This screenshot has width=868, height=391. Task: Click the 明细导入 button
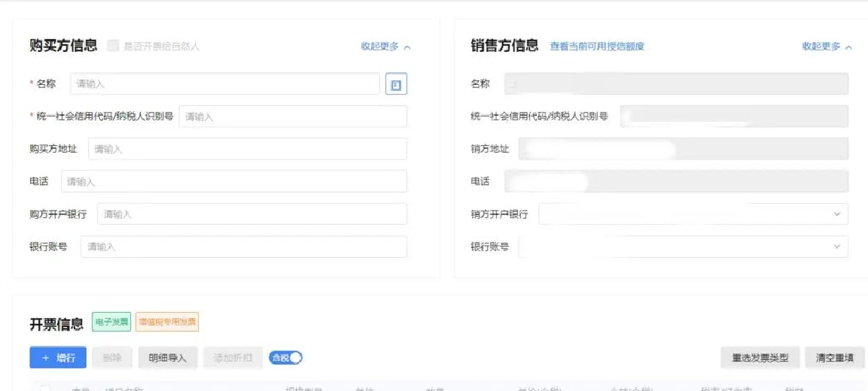click(167, 358)
